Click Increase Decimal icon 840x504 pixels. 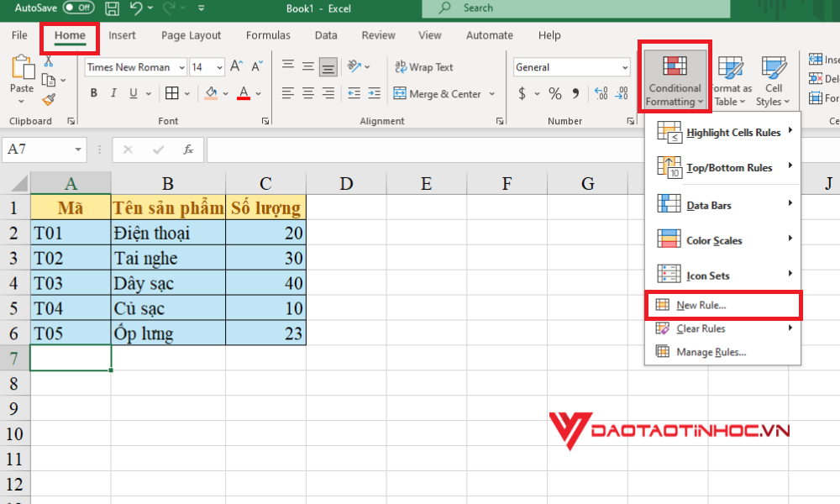(x=601, y=94)
